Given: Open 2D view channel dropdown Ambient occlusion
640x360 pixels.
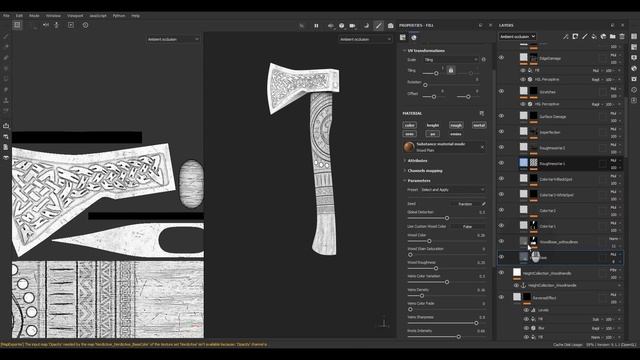Looking at the screenshot, I should 173,39.
